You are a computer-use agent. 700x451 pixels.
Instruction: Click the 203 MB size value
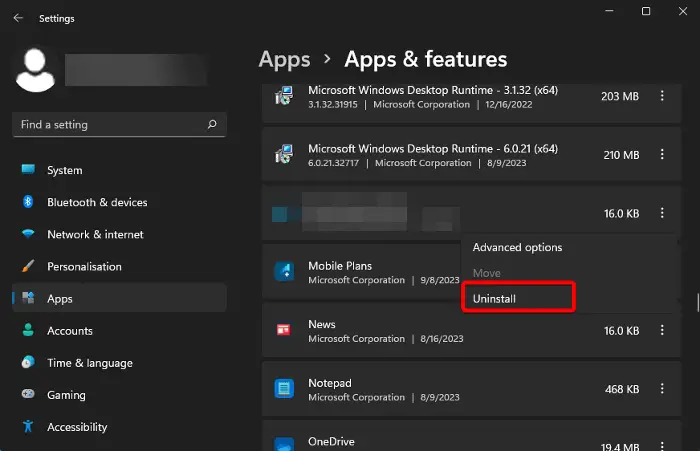pyautogui.click(x=620, y=96)
